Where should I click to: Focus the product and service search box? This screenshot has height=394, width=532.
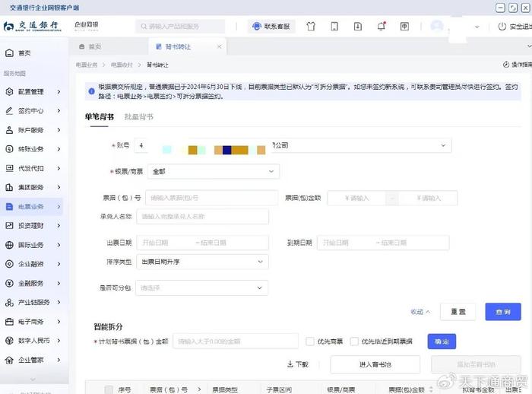180,26
